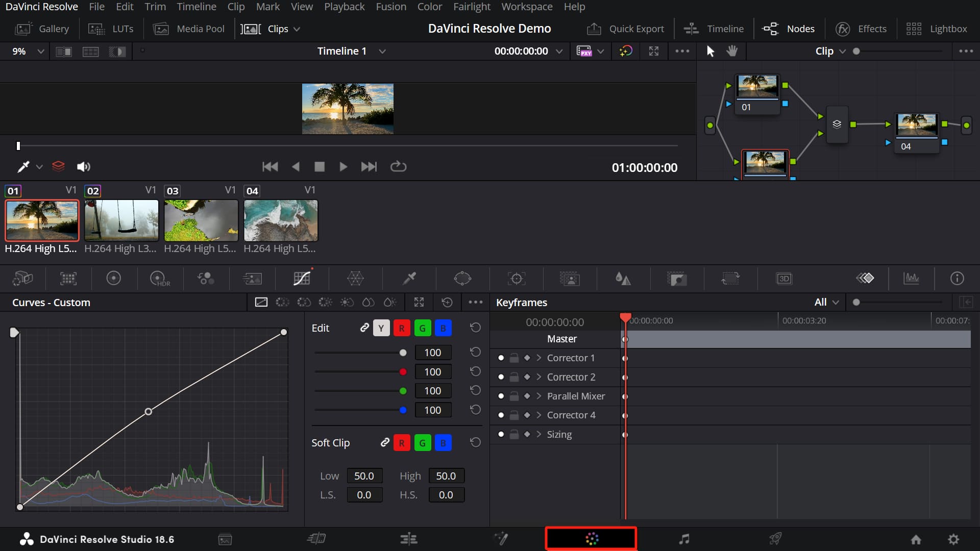This screenshot has width=980, height=551.
Task: Click the green intensity slider handle
Action: tap(403, 391)
